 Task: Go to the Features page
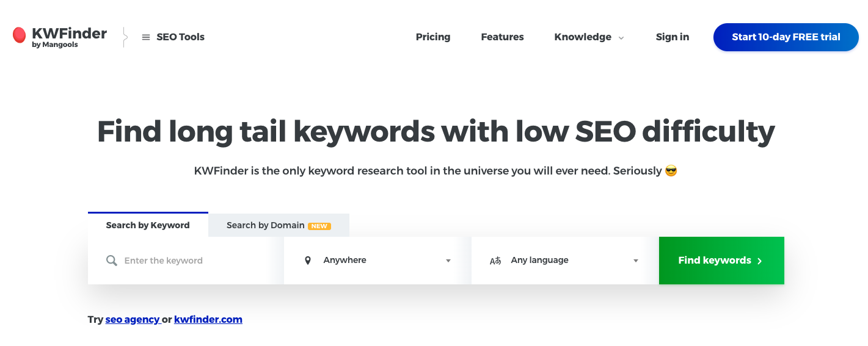[x=502, y=37]
